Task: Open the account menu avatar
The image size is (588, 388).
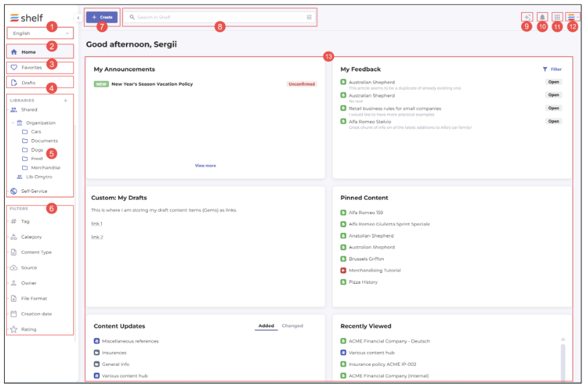Action: tap(573, 17)
